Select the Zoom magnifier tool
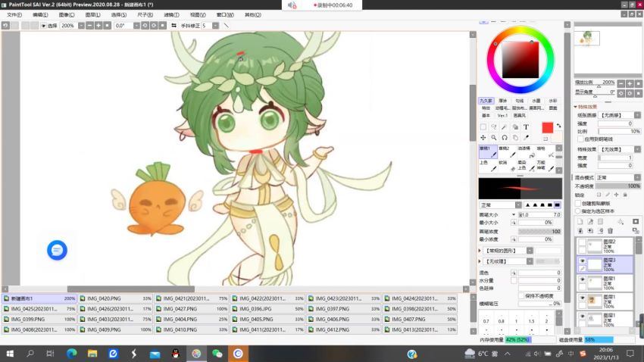Screen dimensions: 644x362 point(494,138)
